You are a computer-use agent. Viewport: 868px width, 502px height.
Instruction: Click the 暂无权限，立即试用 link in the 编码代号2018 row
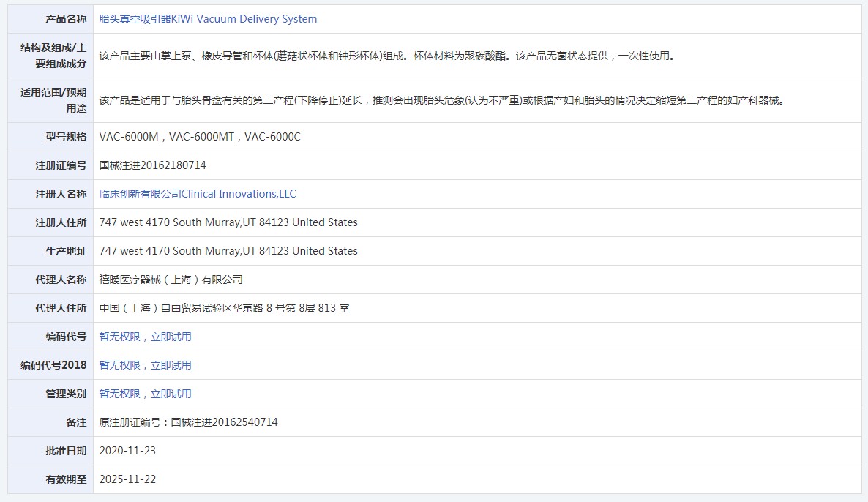(145, 365)
